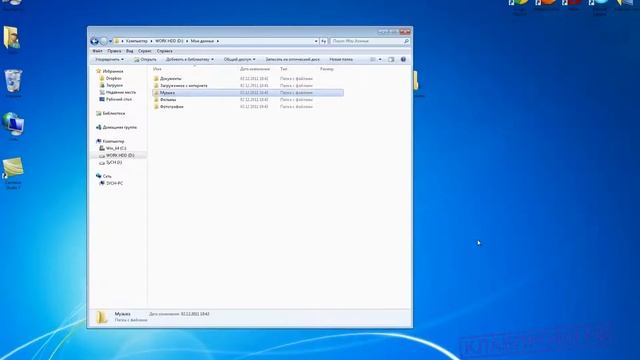Click Мои данные in the address breadcrumb
This screenshot has height=360, width=640.
click(x=202, y=41)
